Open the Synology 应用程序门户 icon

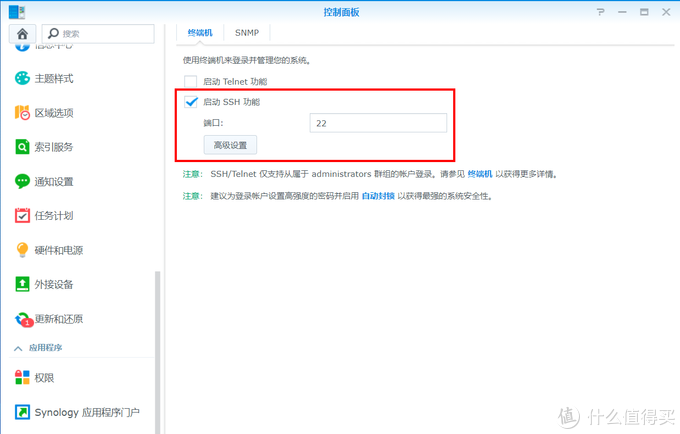[x=22, y=412]
